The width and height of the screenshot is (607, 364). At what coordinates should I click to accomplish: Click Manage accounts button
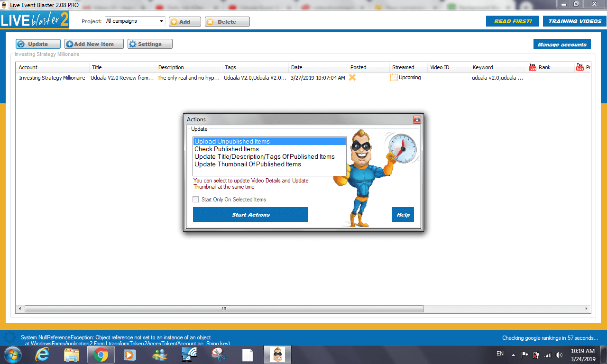562,44
